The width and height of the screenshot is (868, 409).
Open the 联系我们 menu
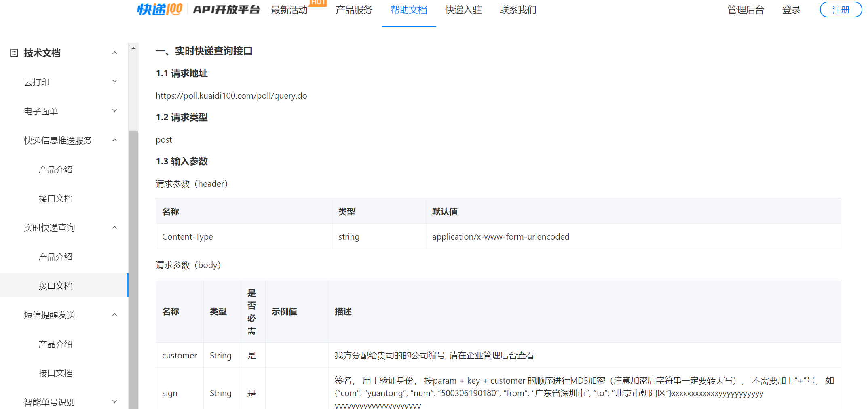point(517,10)
